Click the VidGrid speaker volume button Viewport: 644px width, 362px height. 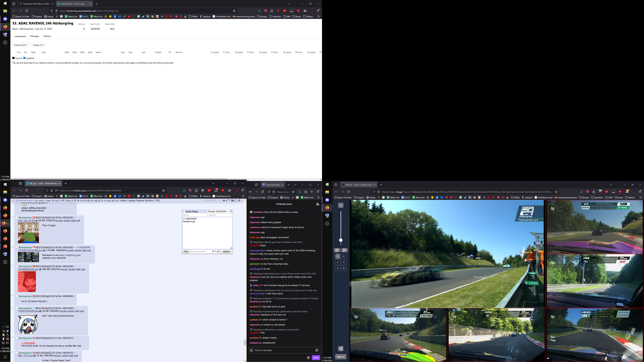340,205
